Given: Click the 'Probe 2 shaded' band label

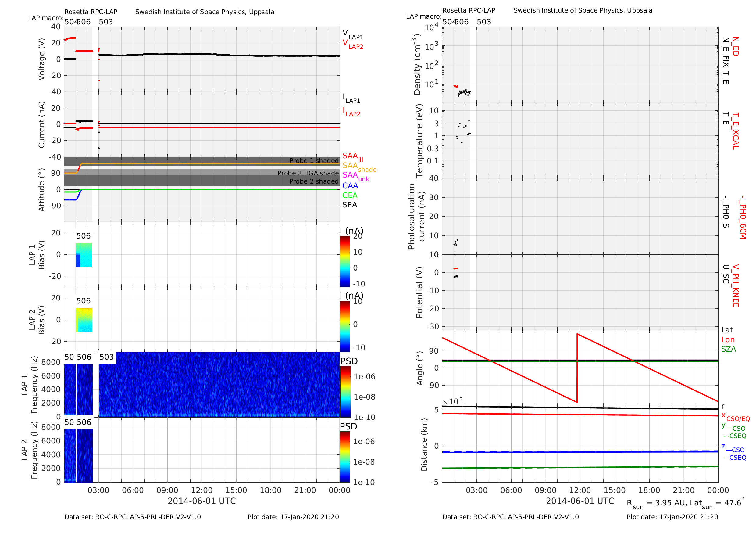Looking at the screenshot, I should [x=314, y=181].
